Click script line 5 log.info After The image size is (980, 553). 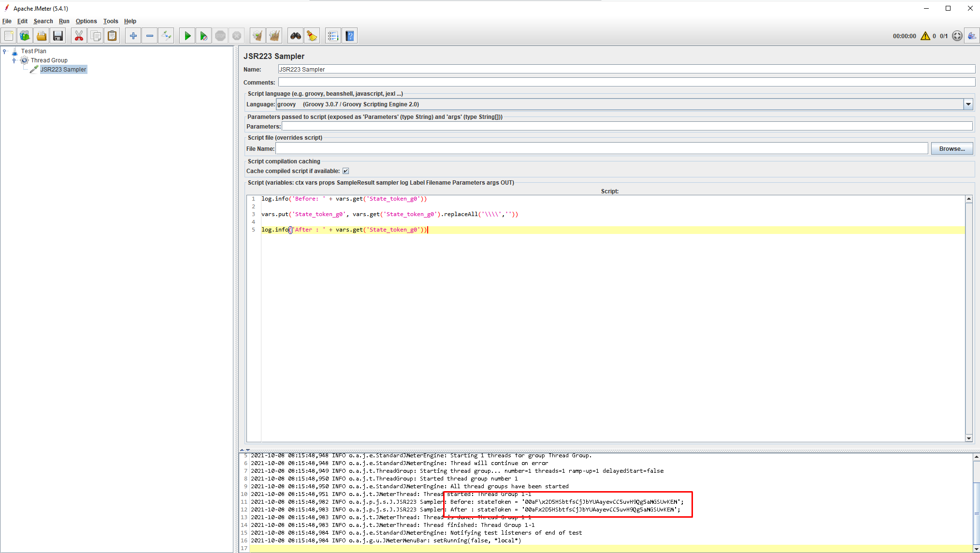point(344,230)
